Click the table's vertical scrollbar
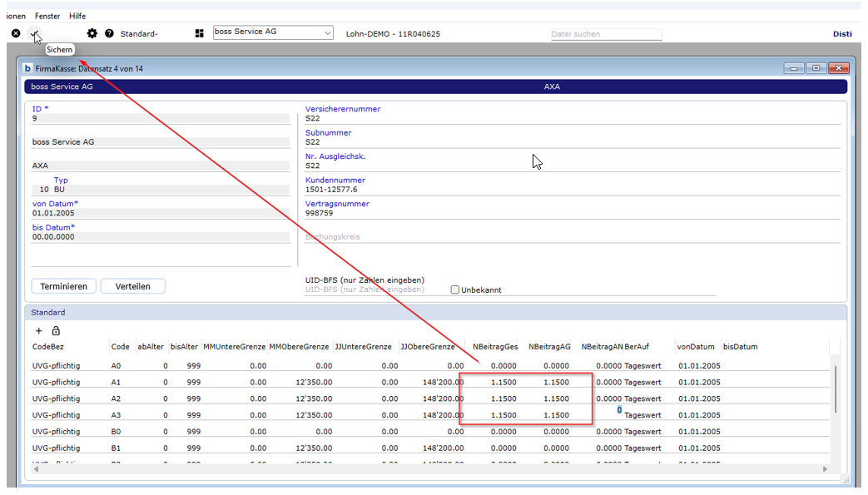The width and height of the screenshot is (868, 495). [835, 391]
